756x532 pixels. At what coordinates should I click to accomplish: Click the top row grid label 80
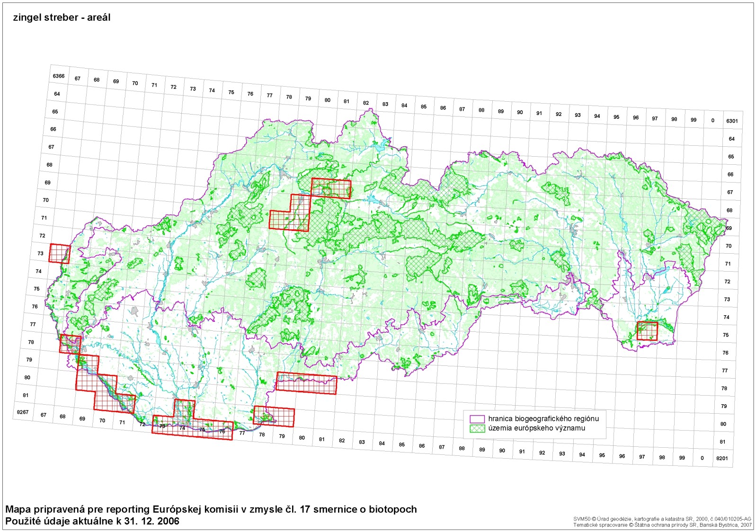tap(328, 100)
